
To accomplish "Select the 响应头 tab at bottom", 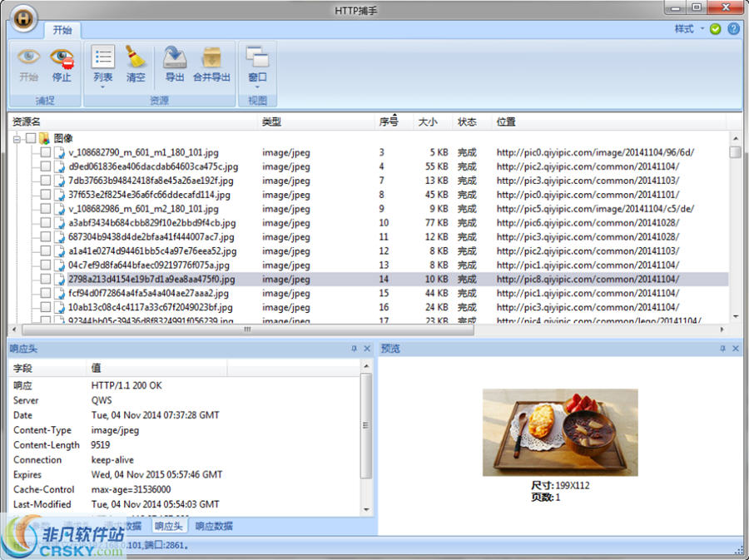I will [x=169, y=526].
